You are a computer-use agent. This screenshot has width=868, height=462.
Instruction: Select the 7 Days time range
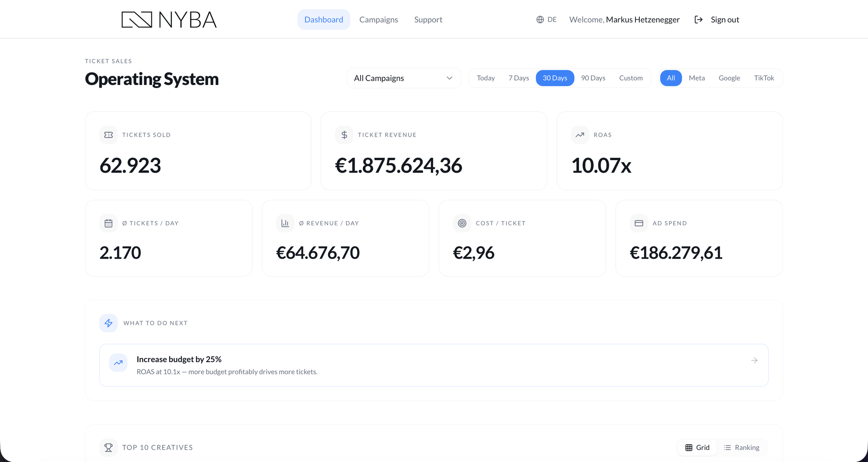tap(519, 78)
